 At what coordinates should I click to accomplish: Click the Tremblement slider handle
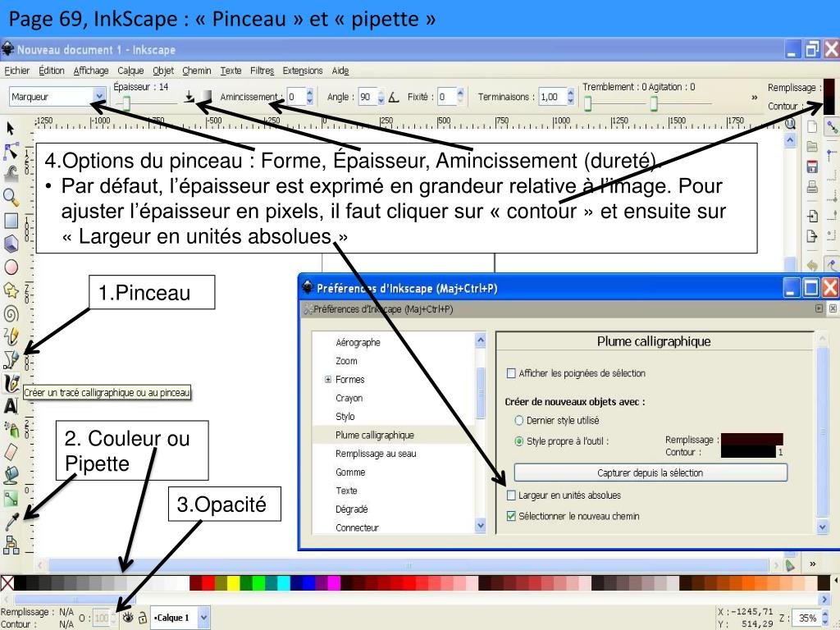coord(588,103)
